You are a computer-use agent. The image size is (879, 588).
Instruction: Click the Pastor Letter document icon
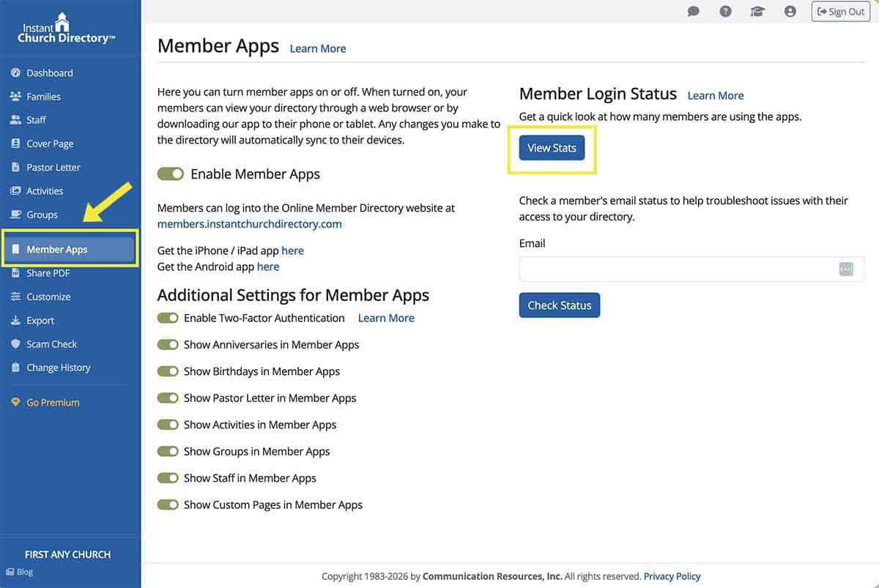tap(15, 167)
